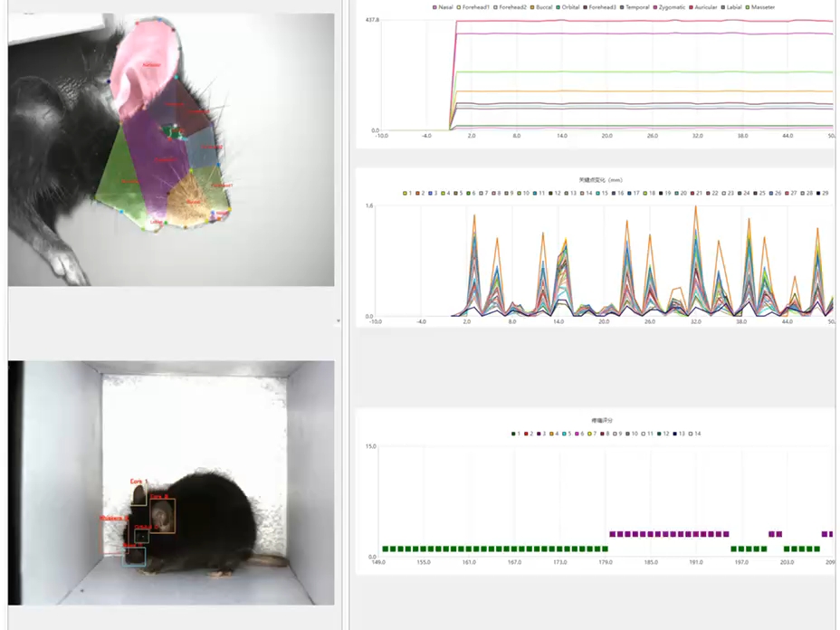Toggle the Masseter legend entry

(x=760, y=7)
